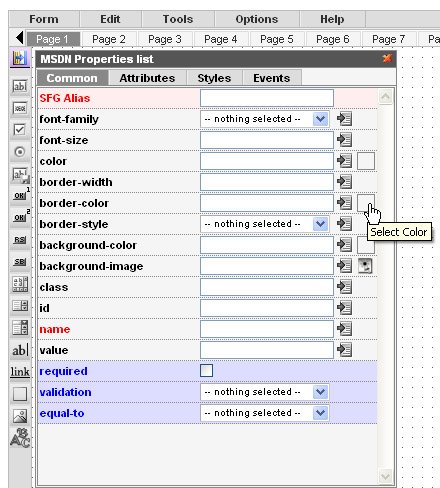Click apply icon in the color row
440x488 pixels.
(x=344, y=161)
